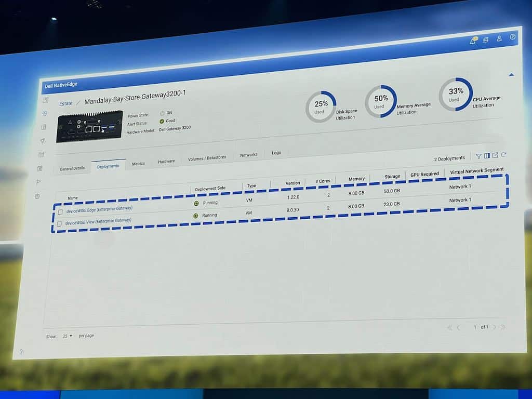Open the rocket icon in the sidebar

coord(43,141)
